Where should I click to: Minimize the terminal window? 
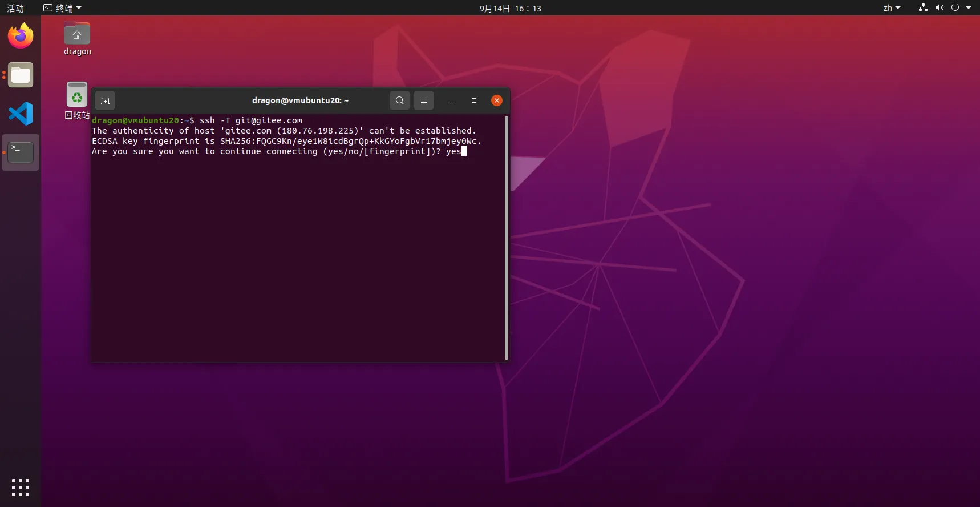[451, 100]
